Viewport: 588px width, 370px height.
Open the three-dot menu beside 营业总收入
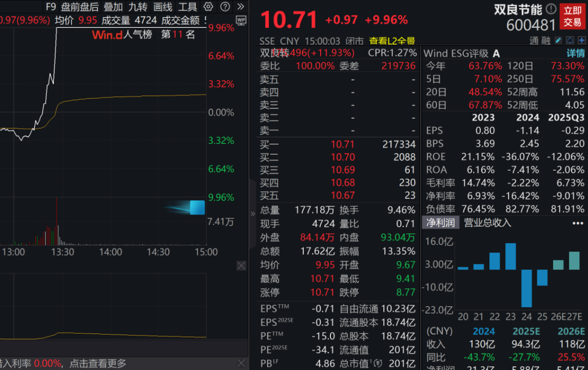[578, 223]
